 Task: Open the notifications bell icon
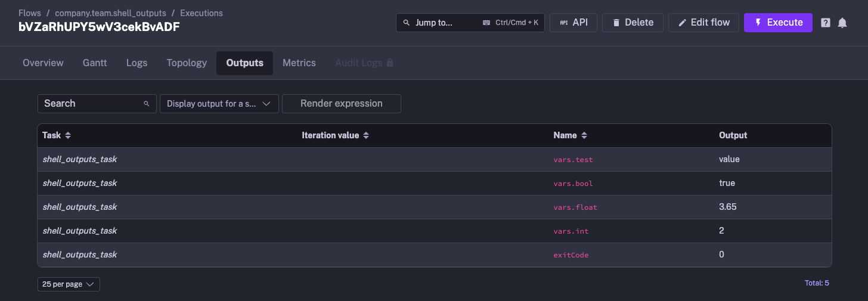(x=842, y=23)
